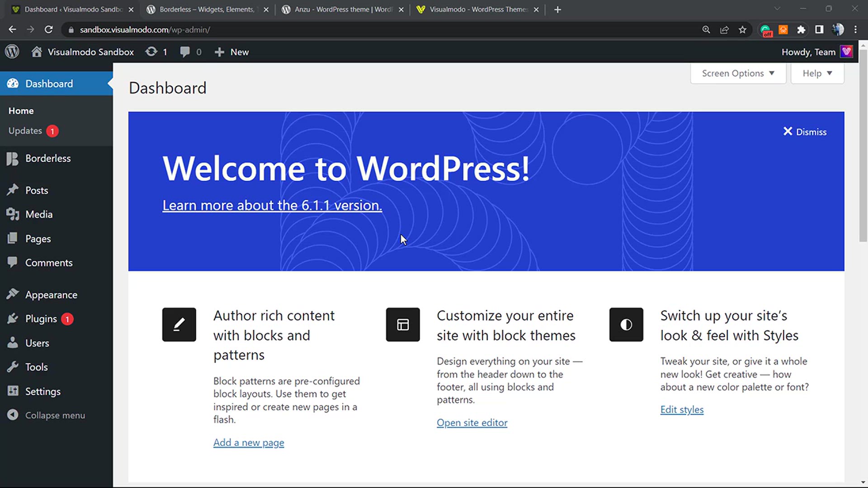Screen dimensions: 868x488
Task: Click the Borderless plugin icon in sidebar
Action: [13, 159]
